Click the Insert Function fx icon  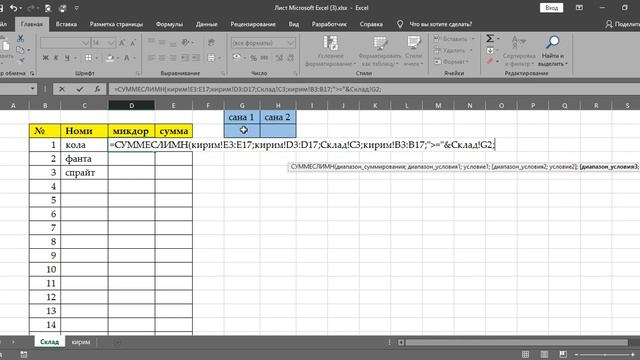pyautogui.click(x=97, y=89)
